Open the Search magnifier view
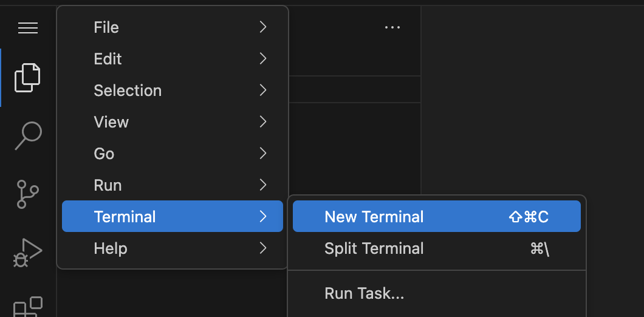 point(29,136)
